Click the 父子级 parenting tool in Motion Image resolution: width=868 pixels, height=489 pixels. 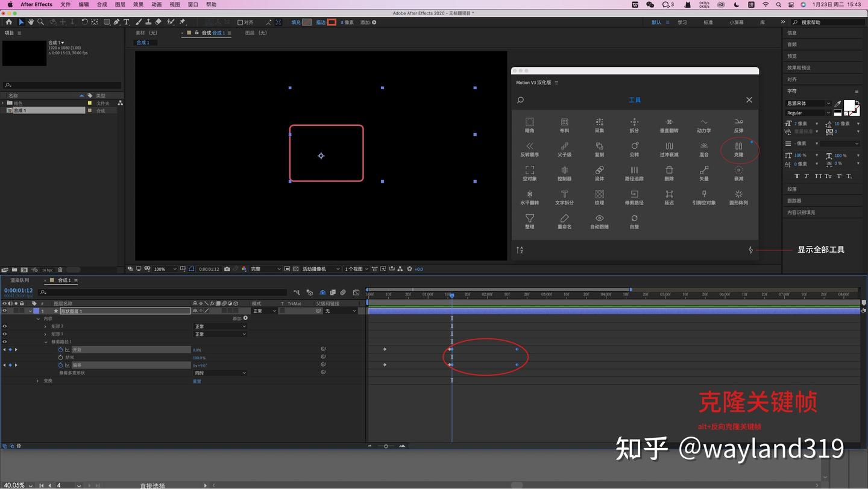coord(564,149)
